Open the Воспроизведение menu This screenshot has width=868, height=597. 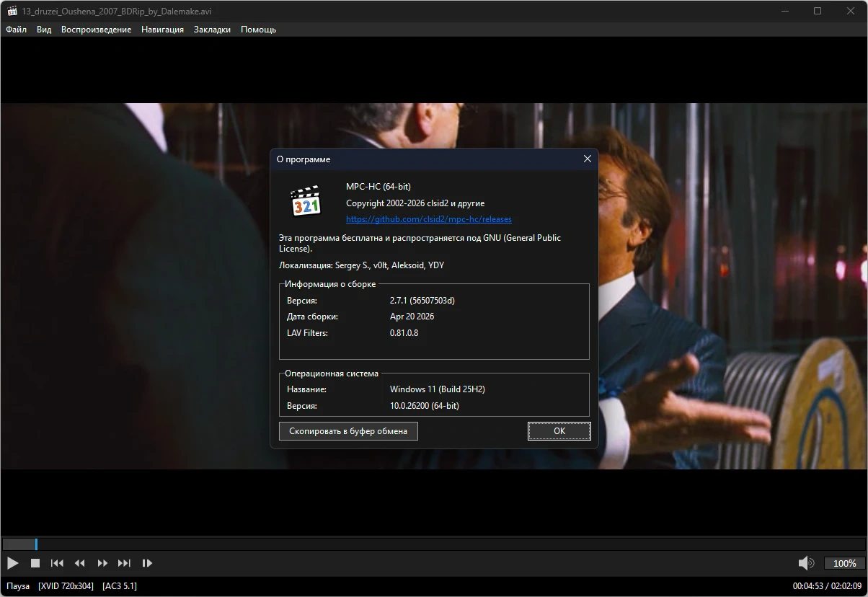96,30
